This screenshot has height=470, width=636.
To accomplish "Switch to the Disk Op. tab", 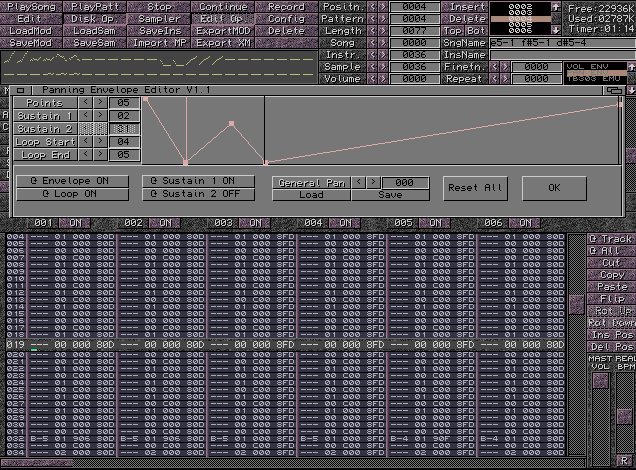I will [x=95, y=19].
